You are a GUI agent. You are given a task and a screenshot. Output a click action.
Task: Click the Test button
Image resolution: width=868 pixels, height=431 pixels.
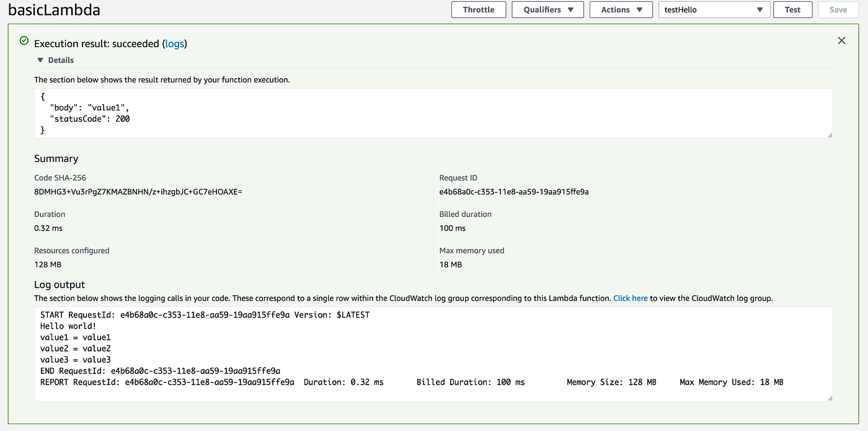[792, 9]
